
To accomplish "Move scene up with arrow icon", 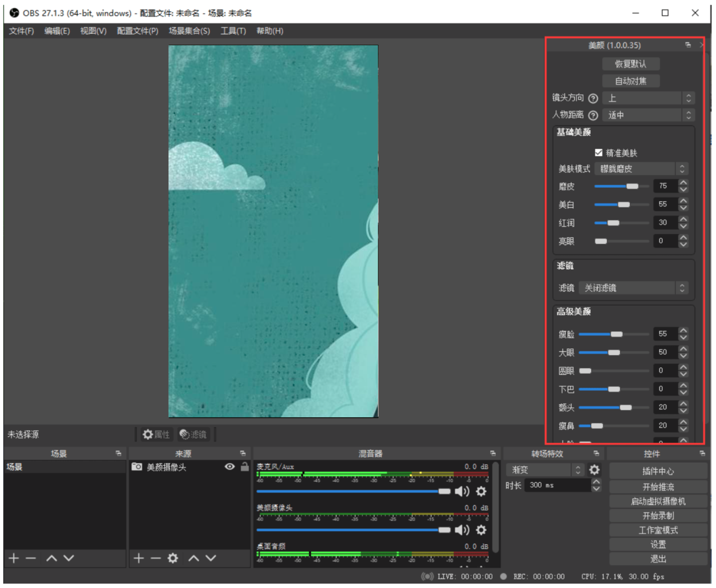I will click(x=52, y=558).
